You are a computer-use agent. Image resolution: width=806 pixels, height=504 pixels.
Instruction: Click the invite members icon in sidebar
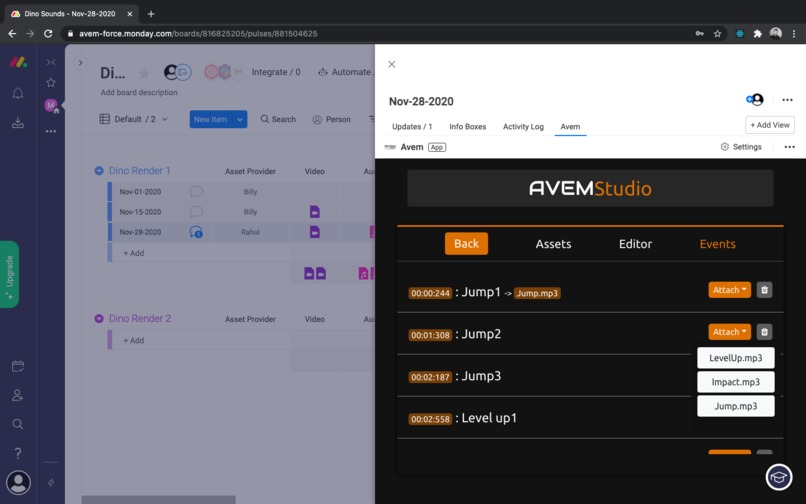[18, 395]
